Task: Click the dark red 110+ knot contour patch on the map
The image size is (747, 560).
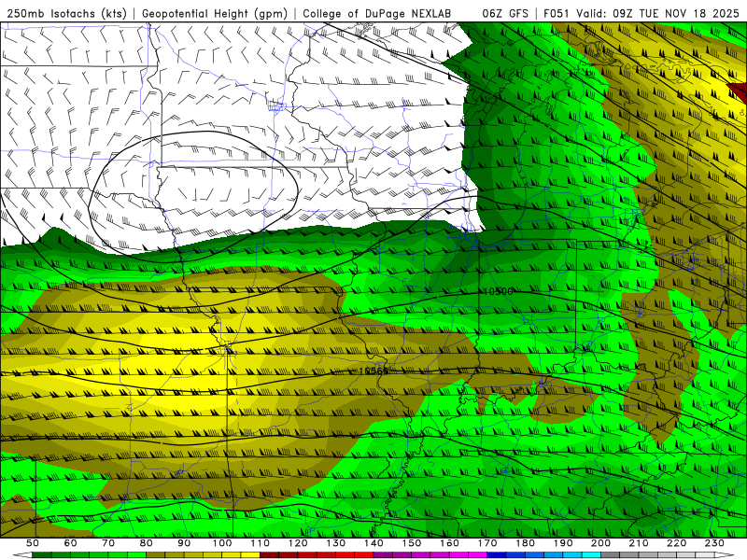Action: [739, 91]
